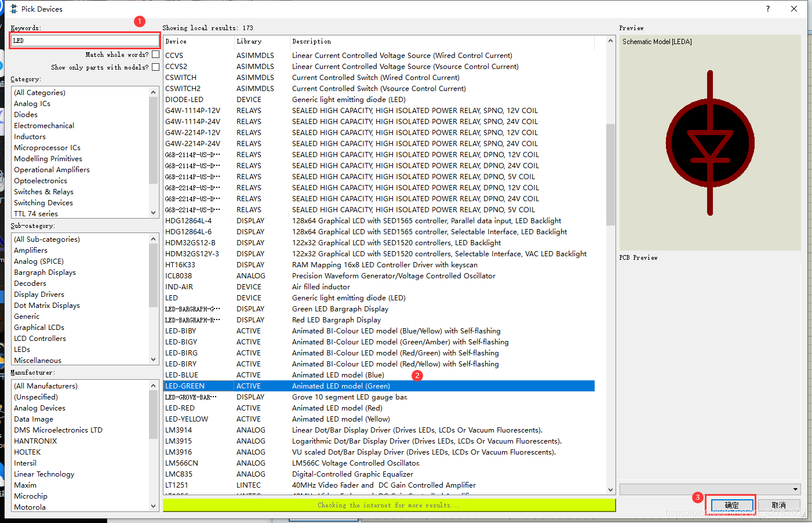Select Display Drivers sub-category
This screenshot has height=523, width=812.
pyautogui.click(x=39, y=295)
